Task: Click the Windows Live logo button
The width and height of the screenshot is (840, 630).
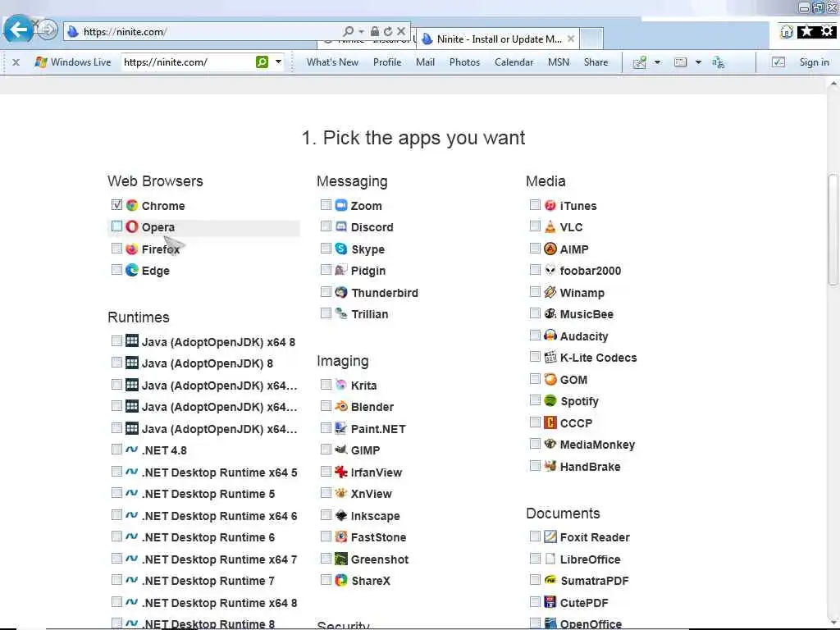Action: tap(72, 62)
